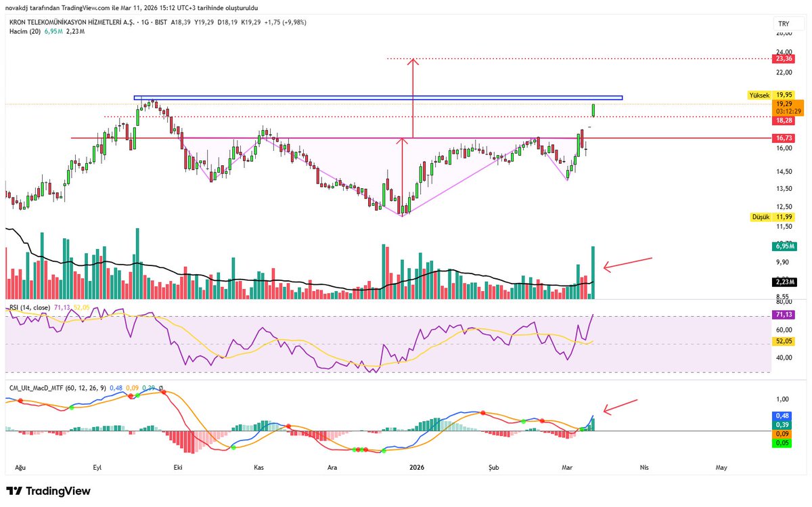This screenshot has width=812, height=507.
Task: Click the 24,00 price scale value
Action: coord(784,52)
